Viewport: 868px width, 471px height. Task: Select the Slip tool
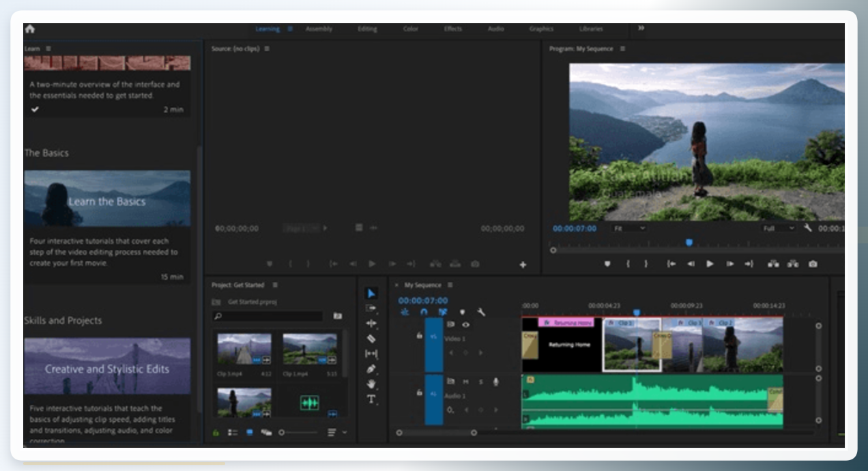[x=371, y=354]
